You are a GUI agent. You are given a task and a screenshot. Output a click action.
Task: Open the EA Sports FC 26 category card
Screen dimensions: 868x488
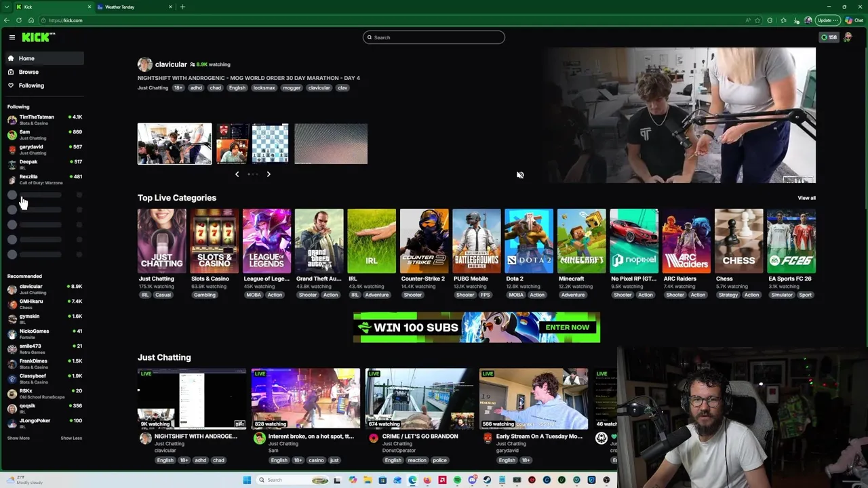(x=791, y=241)
